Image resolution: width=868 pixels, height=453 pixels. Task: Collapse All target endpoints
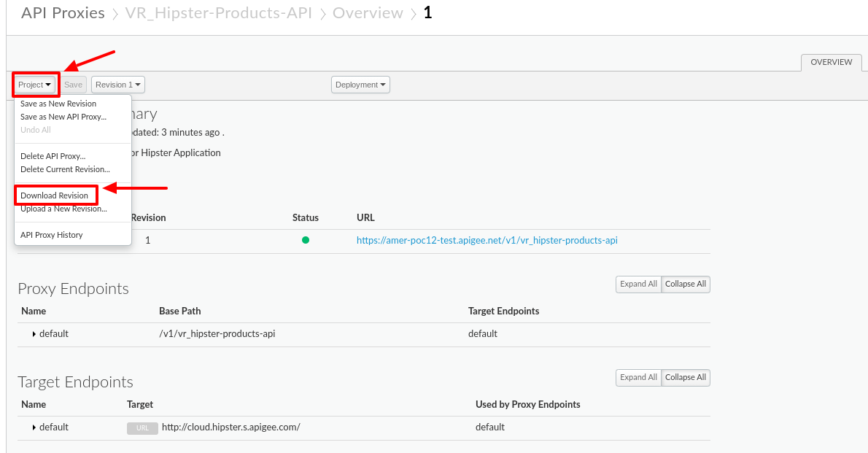click(x=686, y=378)
